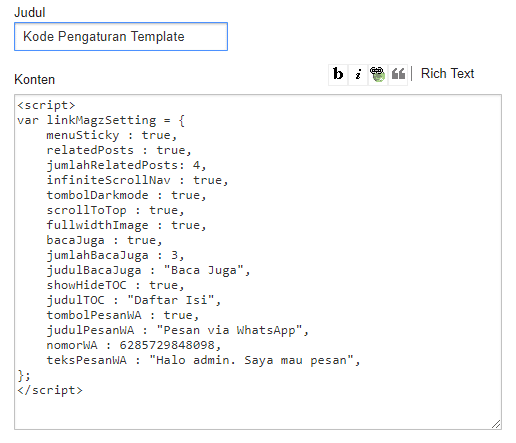Click the Konten label

pos(35,80)
